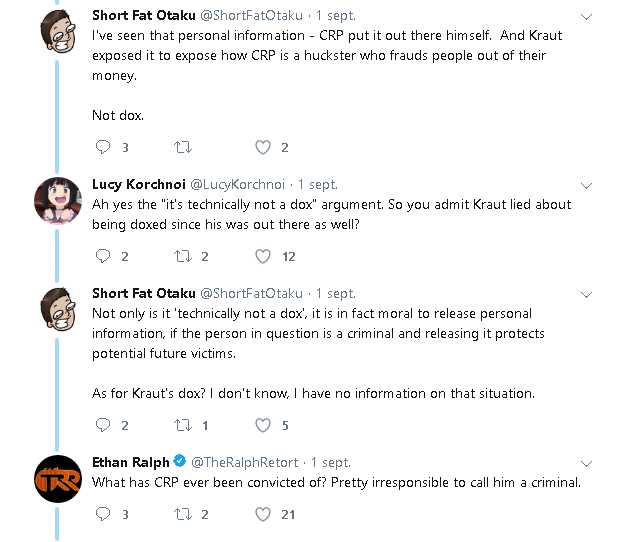Like the tweet with 5 likes
Screen dimensions: 630x542
pyautogui.click(x=263, y=425)
